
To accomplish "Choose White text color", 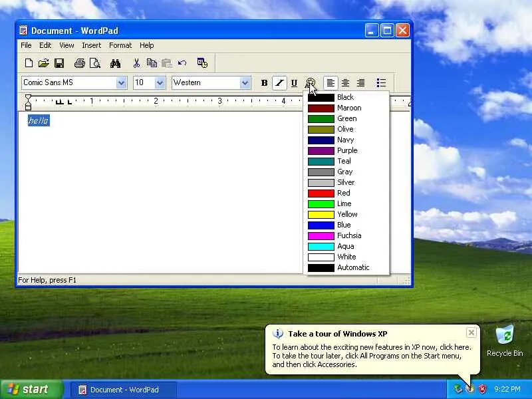I will click(346, 257).
